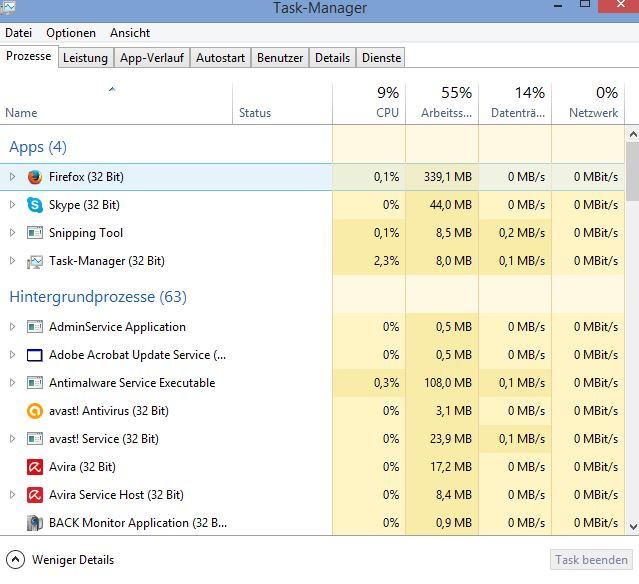
Task: Click the Weniger Details circle arrow icon
Action: (x=15, y=560)
